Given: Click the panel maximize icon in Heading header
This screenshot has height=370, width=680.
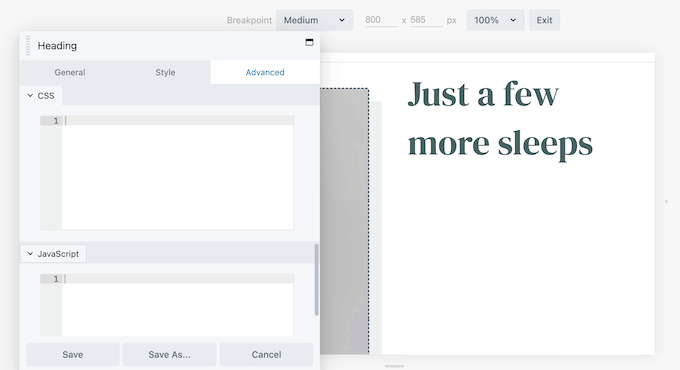Looking at the screenshot, I should [x=309, y=42].
